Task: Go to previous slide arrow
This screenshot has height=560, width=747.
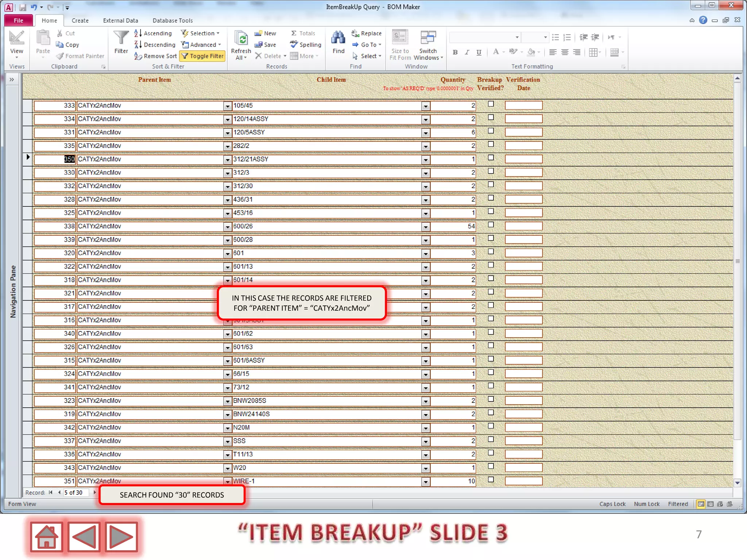Action: click(84, 536)
